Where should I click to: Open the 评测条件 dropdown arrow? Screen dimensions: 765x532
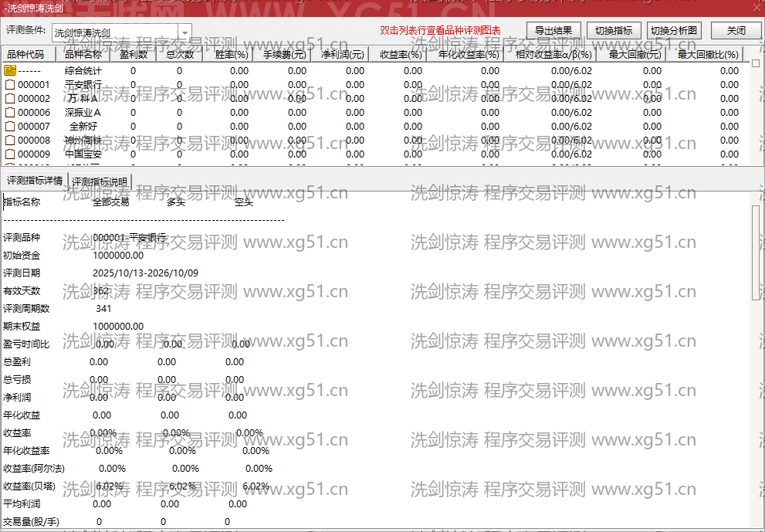tap(184, 32)
